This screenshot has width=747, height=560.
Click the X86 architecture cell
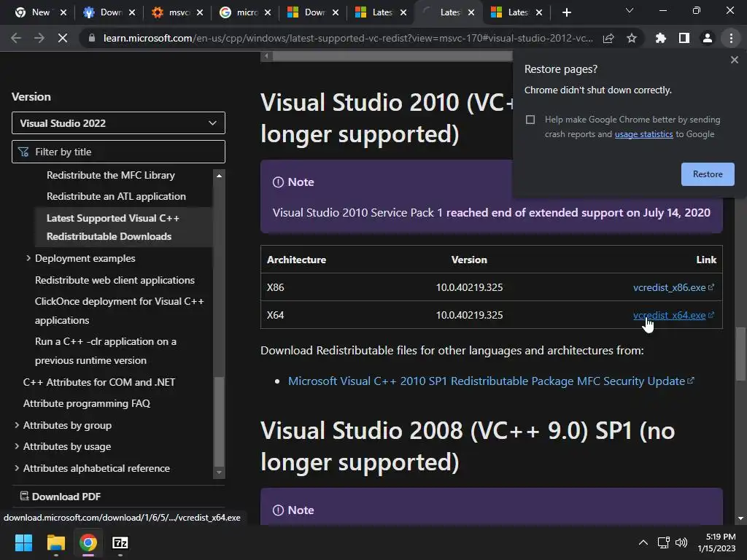click(x=275, y=287)
